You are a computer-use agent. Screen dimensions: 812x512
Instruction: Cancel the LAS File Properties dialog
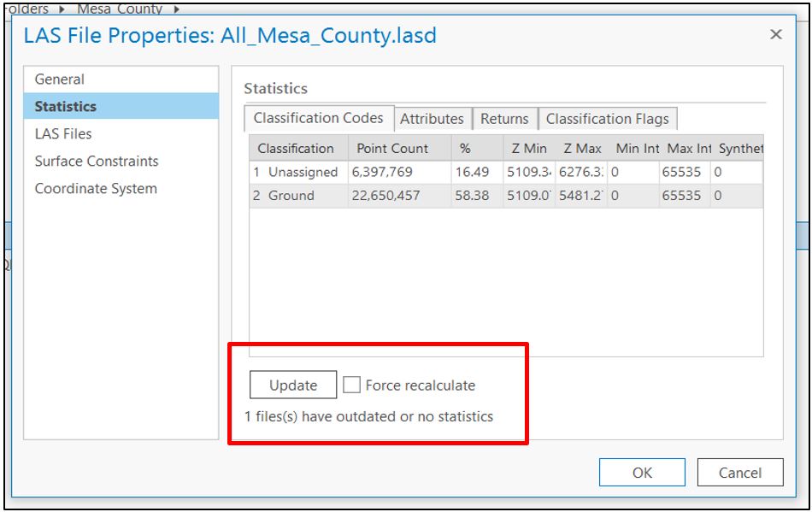[740, 472]
